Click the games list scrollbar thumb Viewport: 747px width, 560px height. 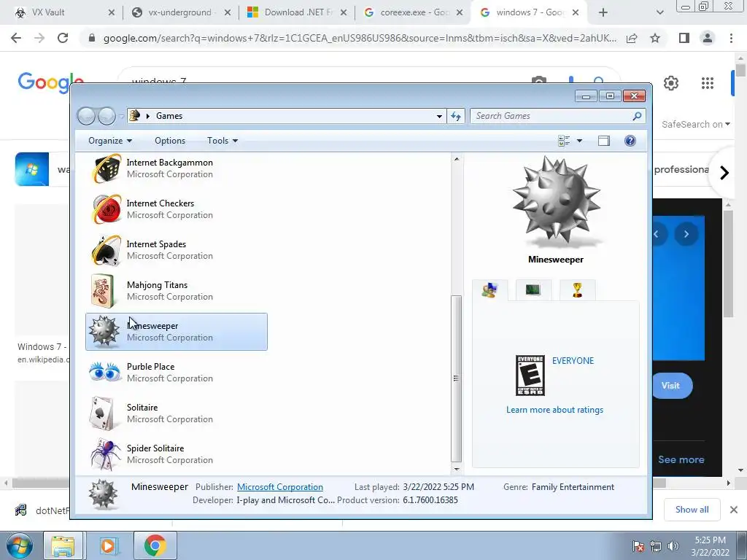[x=457, y=378]
